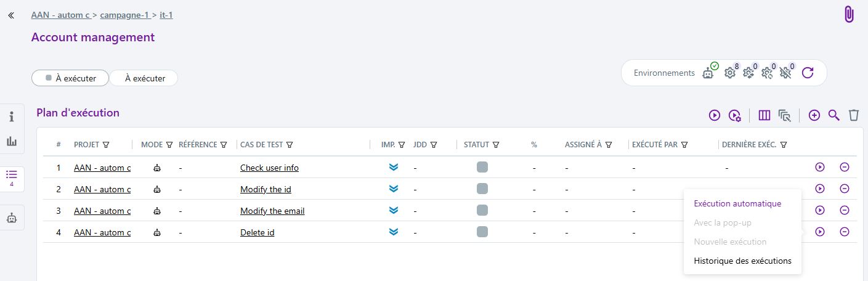Open the information sidebar icon
The width and height of the screenshot is (868, 281).
(x=12, y=116)
